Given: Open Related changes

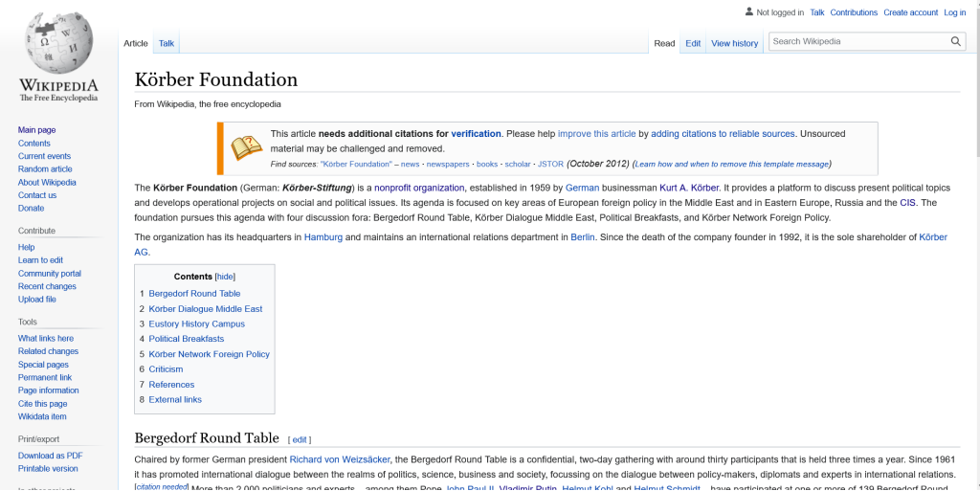Looking at the screenshot, I should (x=48, y=351).
